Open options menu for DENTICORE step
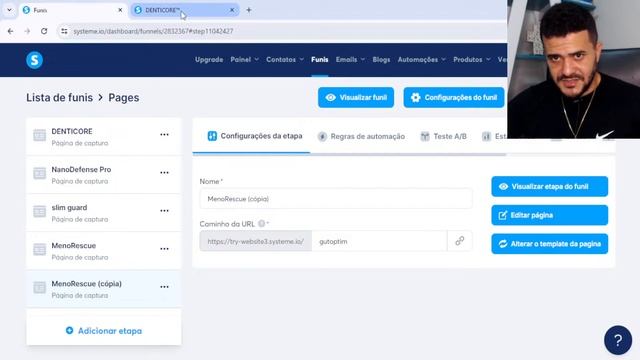 (x=164, y=135)
